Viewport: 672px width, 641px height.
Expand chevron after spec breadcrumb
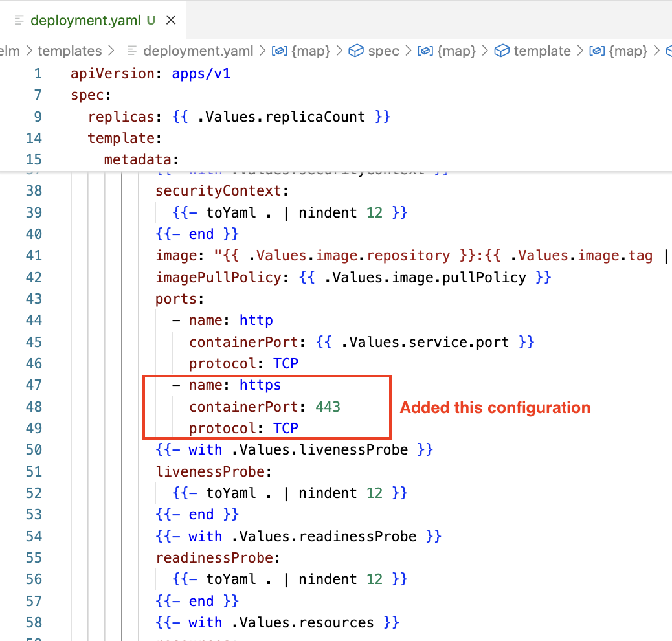(x=409, y=51)
